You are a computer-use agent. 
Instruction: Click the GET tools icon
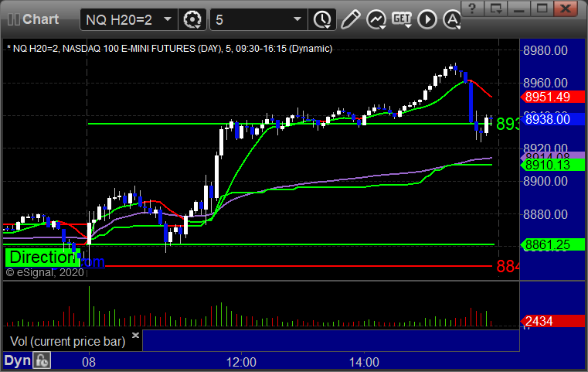pos(402,19)
